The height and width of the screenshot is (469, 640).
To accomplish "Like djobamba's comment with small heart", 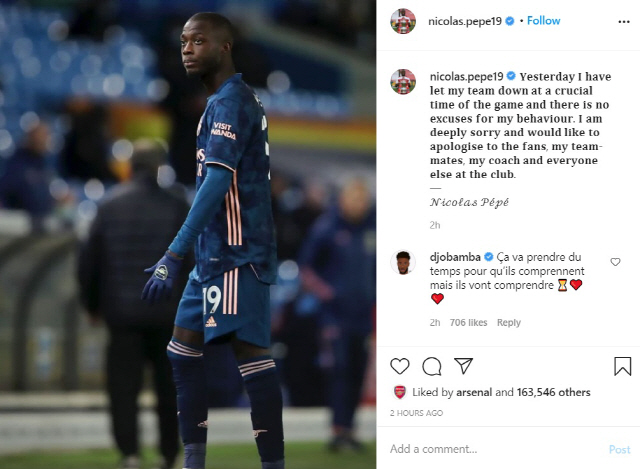I will point(615,262).
